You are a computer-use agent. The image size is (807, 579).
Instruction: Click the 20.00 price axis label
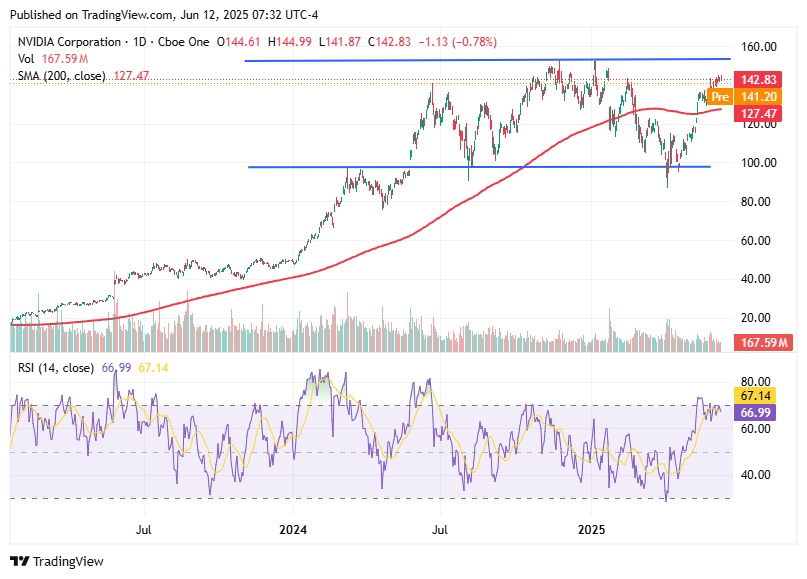point(756,318)
